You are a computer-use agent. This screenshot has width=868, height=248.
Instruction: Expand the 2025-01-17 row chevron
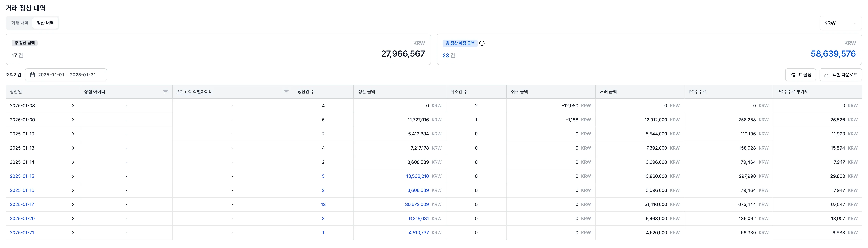tap(73, 205)
